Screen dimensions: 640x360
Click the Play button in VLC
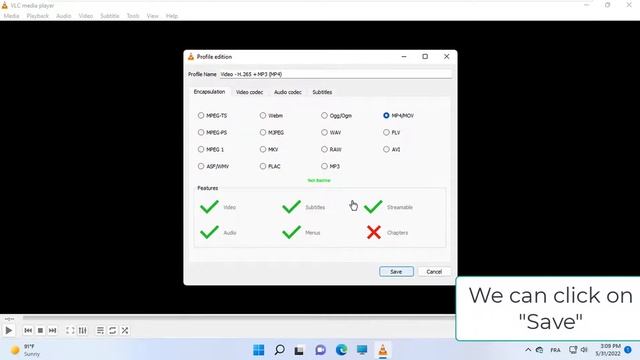coord(9,330)
